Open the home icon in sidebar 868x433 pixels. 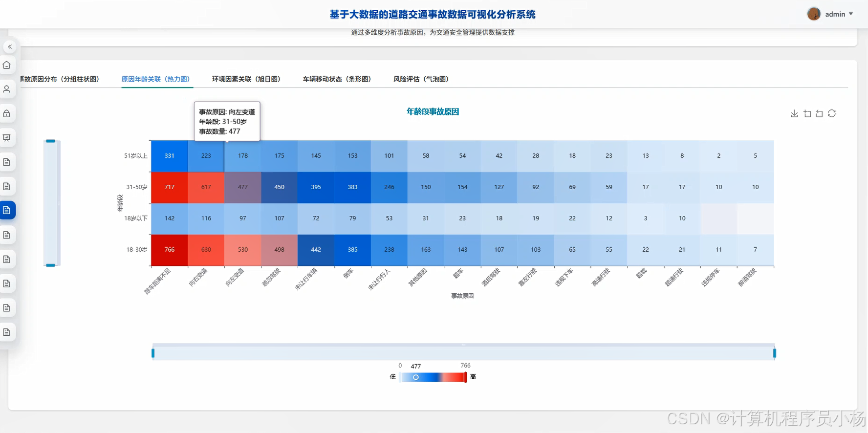pyautogui.click(x=7, y=65)
